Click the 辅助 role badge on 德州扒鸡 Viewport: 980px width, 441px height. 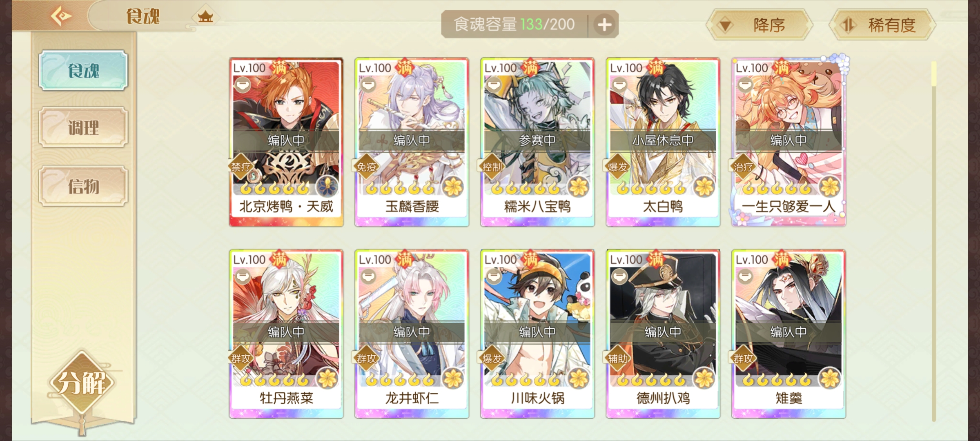coord(618,359)
